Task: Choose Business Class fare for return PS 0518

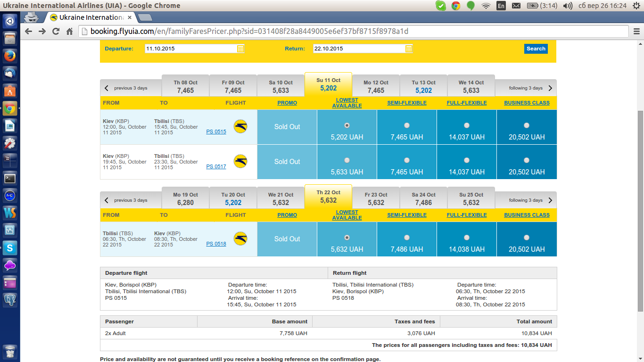Action: coord(527,238)
